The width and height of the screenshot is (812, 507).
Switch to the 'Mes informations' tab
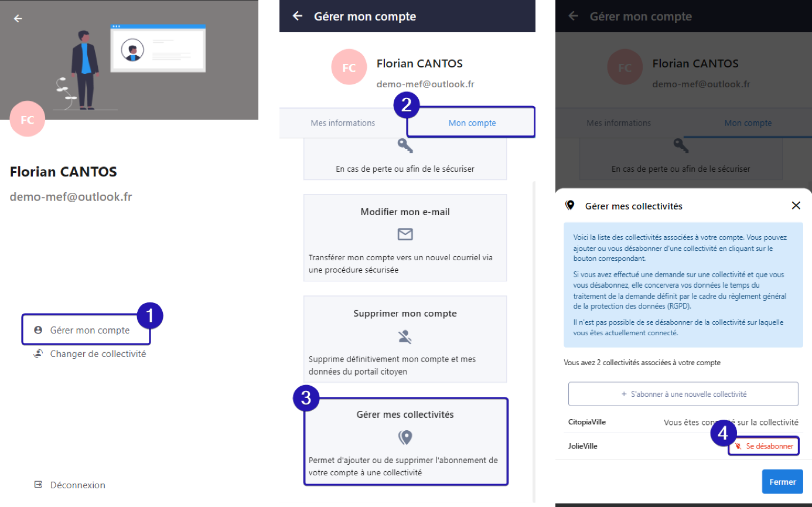(343, 123)
